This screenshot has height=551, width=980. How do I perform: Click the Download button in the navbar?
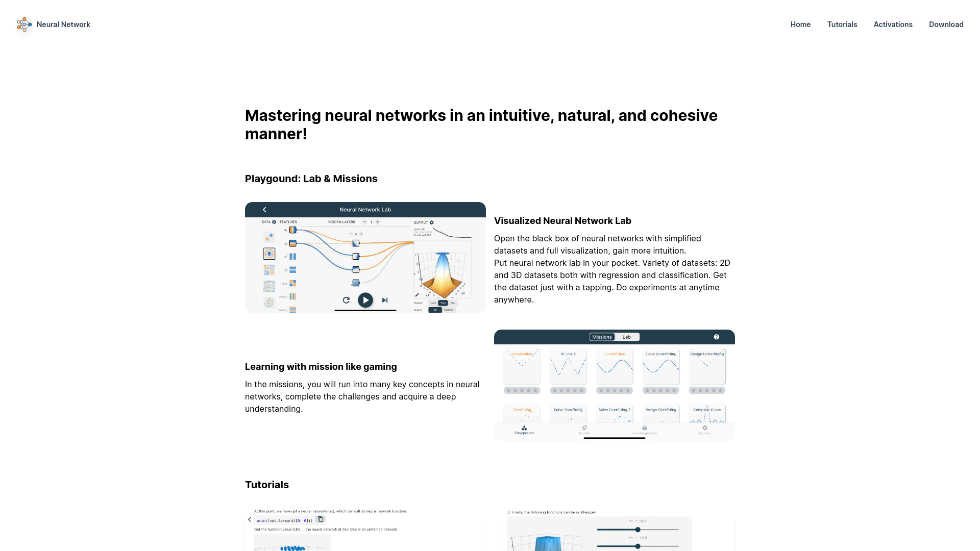pyautogui.click(x=946, y=24)
